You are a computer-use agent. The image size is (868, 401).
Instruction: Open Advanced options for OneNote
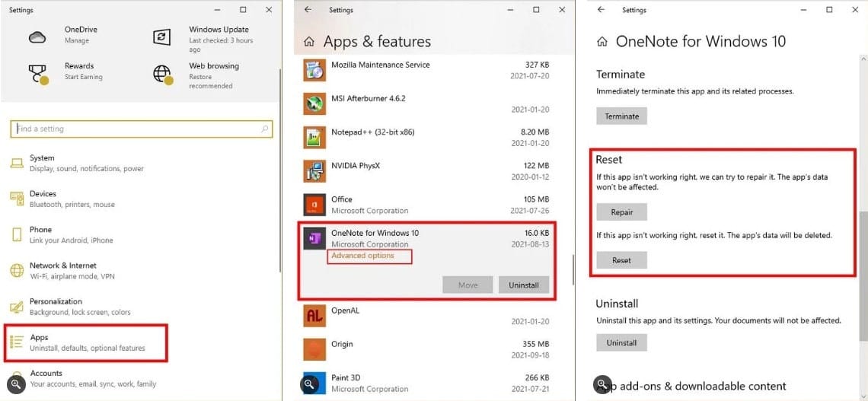(x=362, y=256)
